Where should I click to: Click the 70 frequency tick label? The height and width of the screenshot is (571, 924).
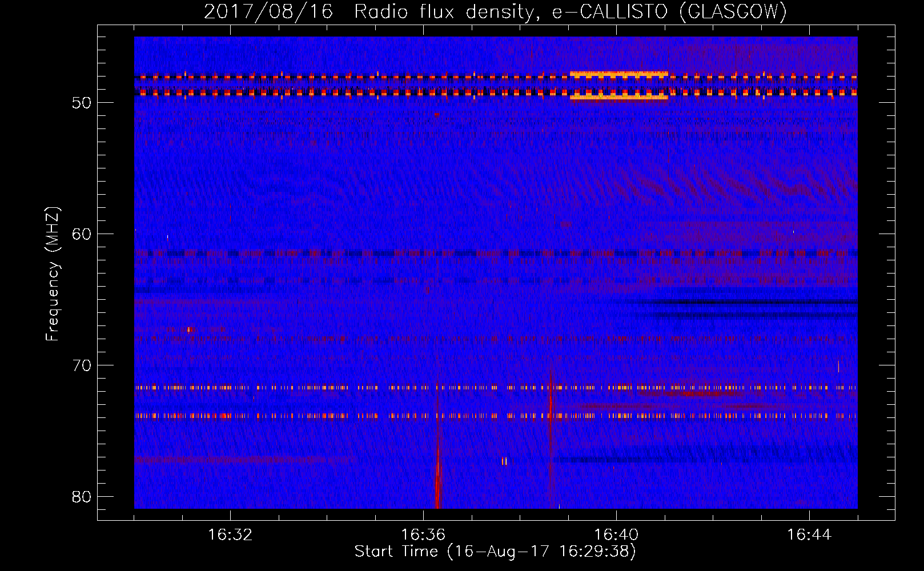coord(82,365)
